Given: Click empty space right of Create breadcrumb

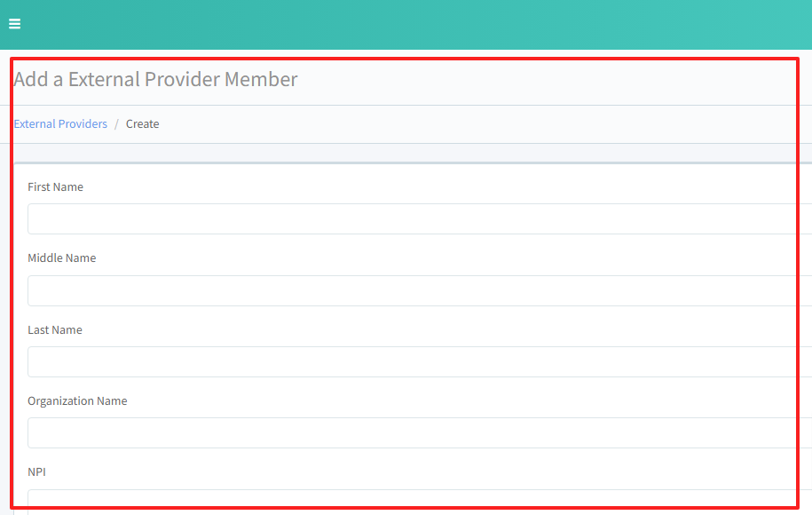Looking at the screenshot, I should pos(444,124).
